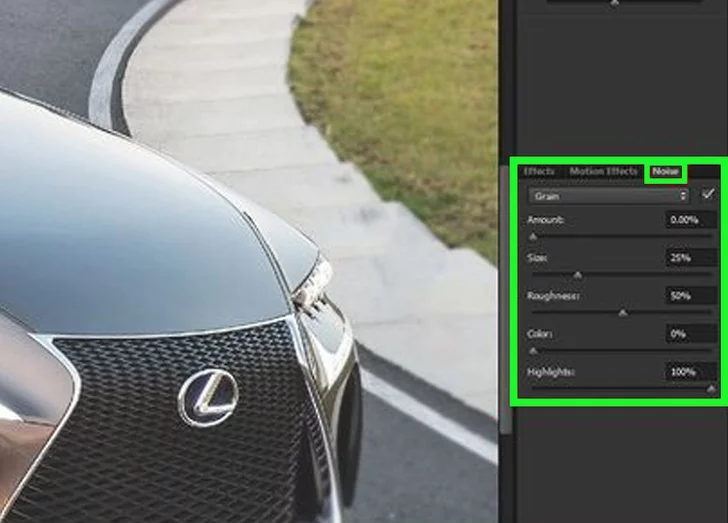This screenshot has width=728, height=523.
Task: Click the Size slider handle
Action: [578, 275]
